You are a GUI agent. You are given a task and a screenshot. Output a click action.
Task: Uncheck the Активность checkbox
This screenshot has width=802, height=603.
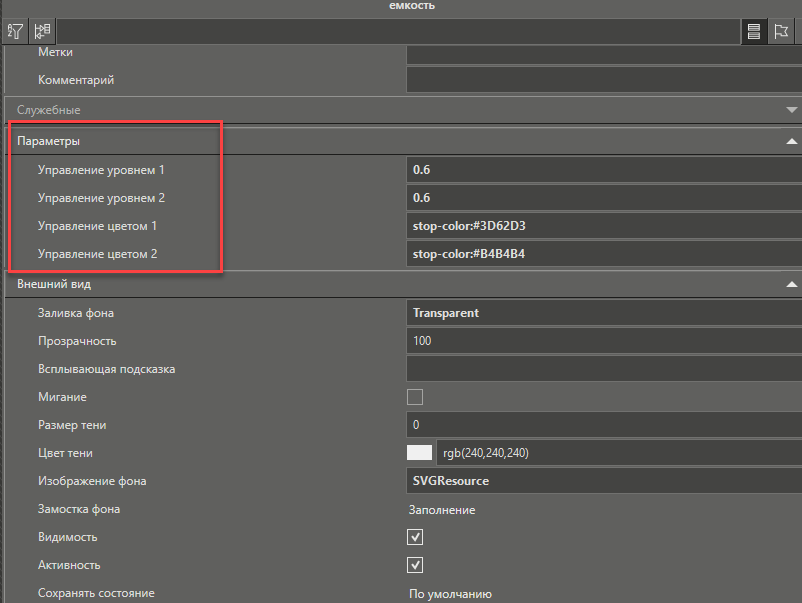click(x=415, y=565)
